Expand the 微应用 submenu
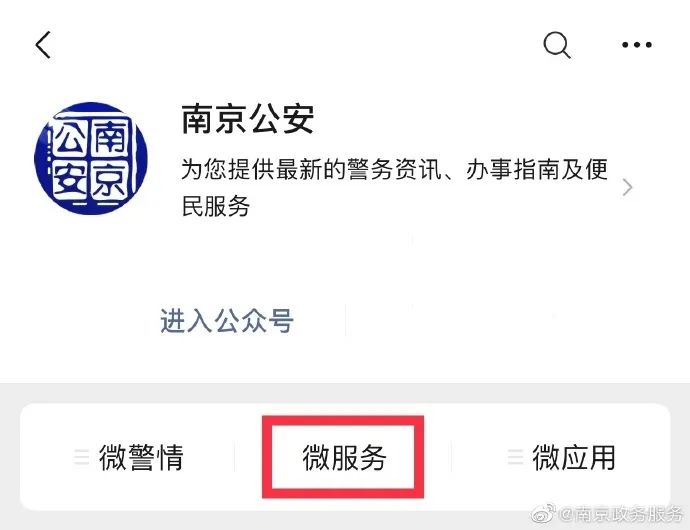This screenshot has width=690, height=530. (561, 457)
